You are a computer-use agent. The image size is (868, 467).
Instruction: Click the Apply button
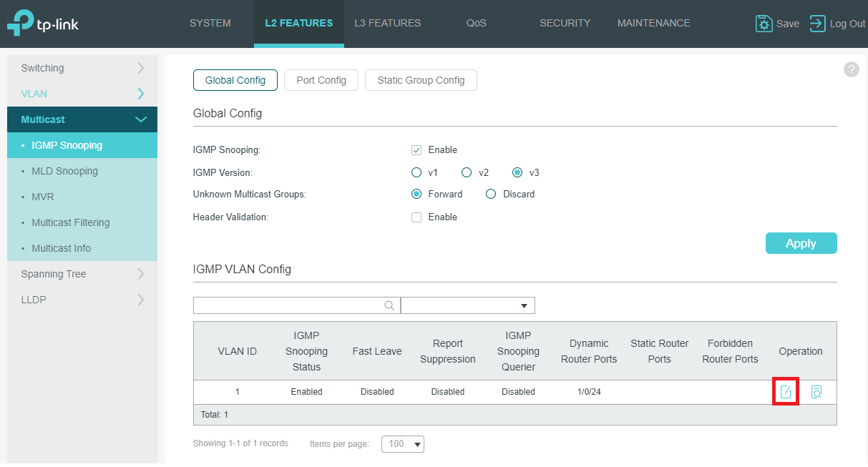tap(801, 243)
